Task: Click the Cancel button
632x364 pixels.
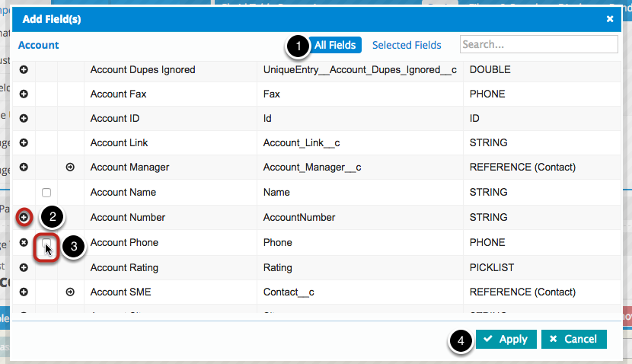Action: pos(573,339)
